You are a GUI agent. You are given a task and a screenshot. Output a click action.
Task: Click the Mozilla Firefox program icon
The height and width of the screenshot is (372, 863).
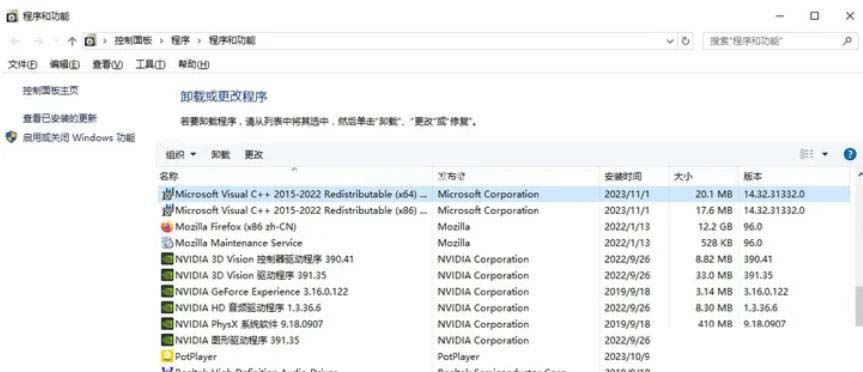click(167, 227)
